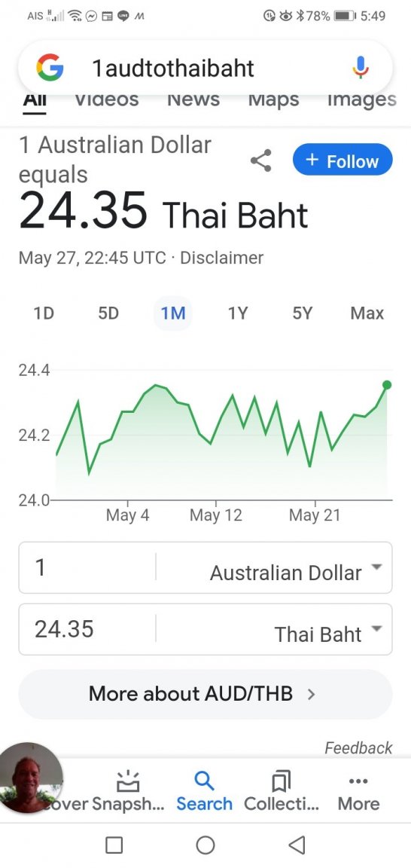411x868 pixels.
Task: Open recent apps square button
Action: pyautogui.click(x=114, y=845)
